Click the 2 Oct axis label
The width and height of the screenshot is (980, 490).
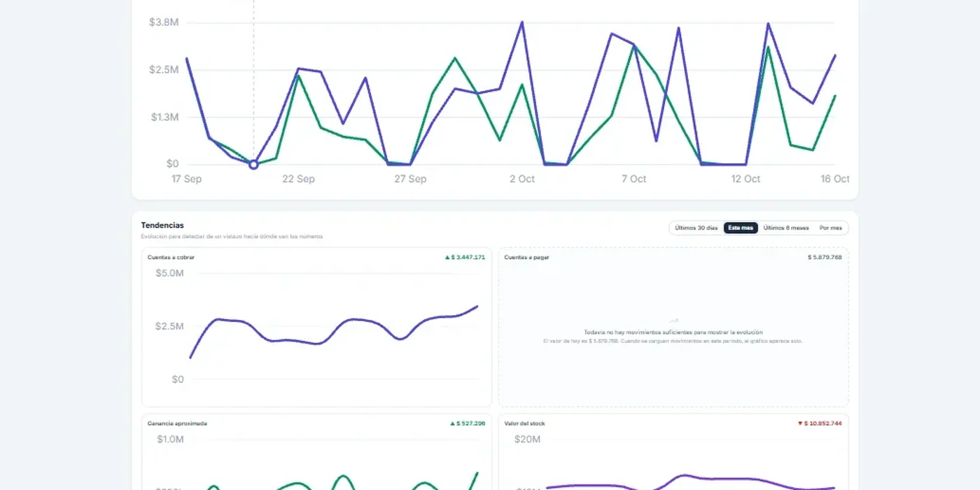tap(522, 179)
